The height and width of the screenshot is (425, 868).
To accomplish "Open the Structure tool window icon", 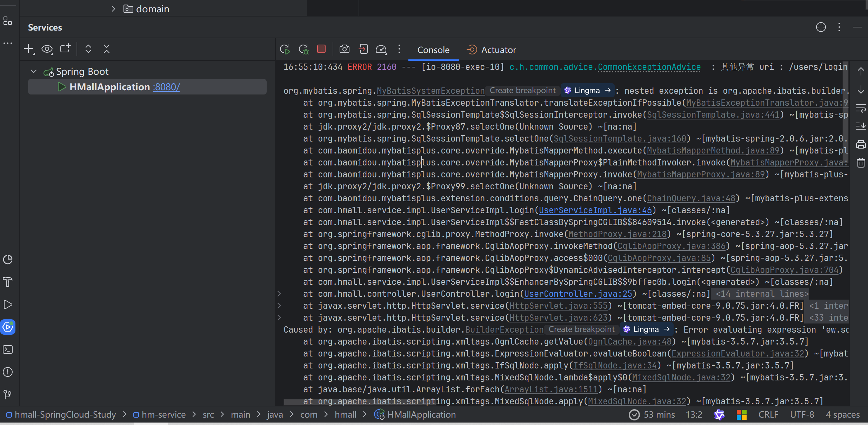I will tap(8, 21).
